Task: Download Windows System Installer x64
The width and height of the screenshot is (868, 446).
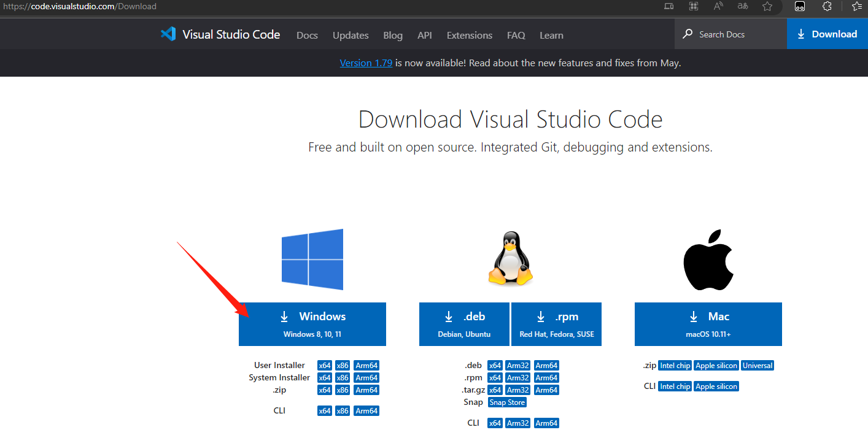Action: 325,378
